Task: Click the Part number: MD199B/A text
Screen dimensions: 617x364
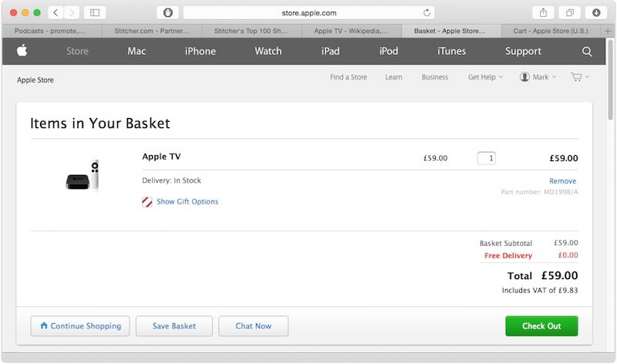Action: (539, 192)
